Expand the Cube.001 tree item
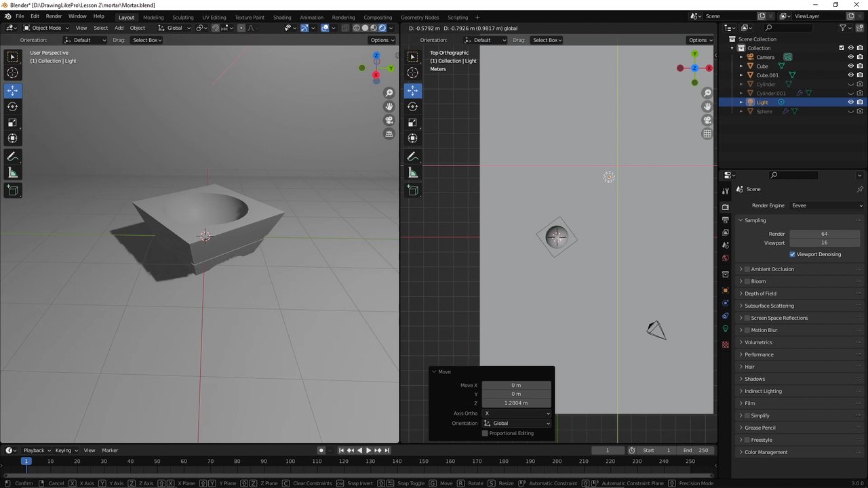The width and height of the screenshot is (868, 488). click(x=741, y=75)
